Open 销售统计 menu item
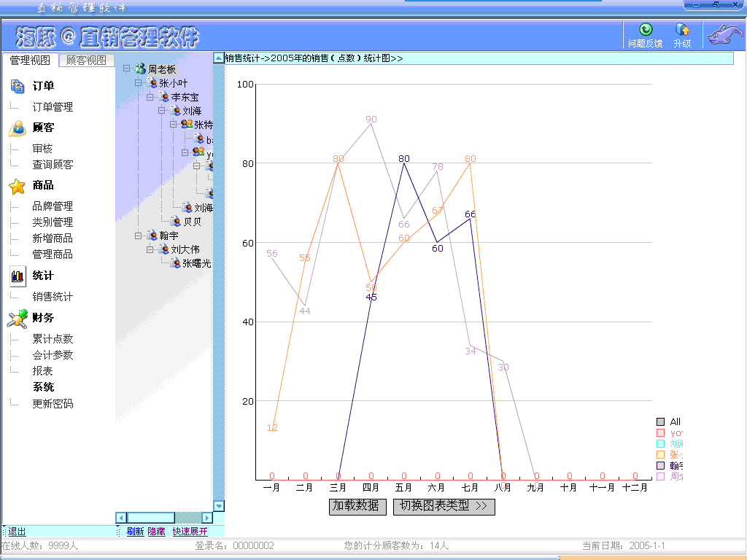The image size is (747, 560). [x=53, y=297]
